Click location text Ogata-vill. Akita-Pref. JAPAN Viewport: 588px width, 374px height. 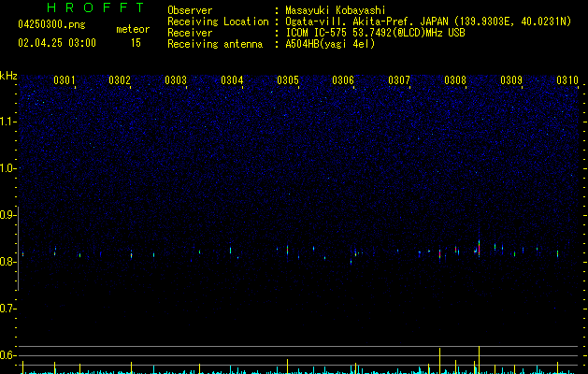366,22
